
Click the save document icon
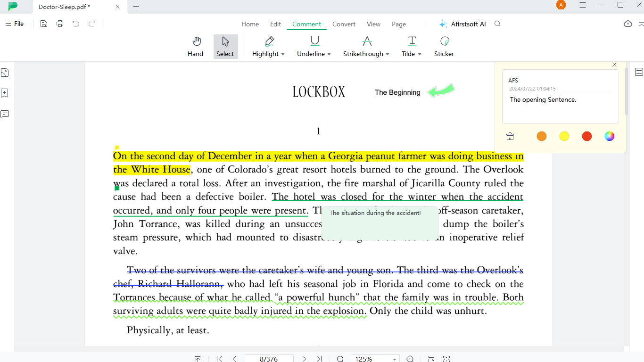point(44,24)
